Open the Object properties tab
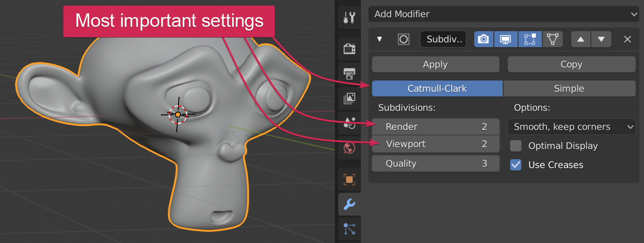The image size is (644, 243). pyautogui.click(x=349, y=179)
